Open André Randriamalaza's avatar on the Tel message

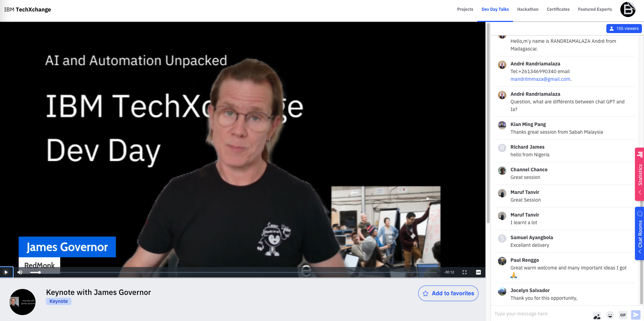pyautogui.click(x=502, y=64)
